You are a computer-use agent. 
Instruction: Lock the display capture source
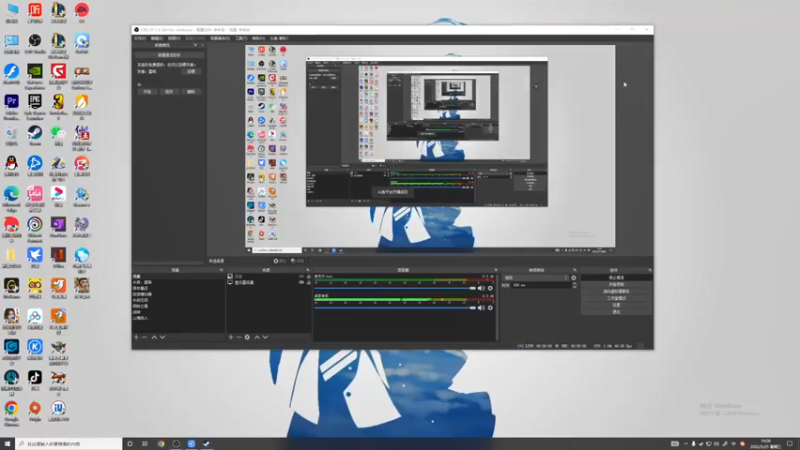click(x=309, y=282)
